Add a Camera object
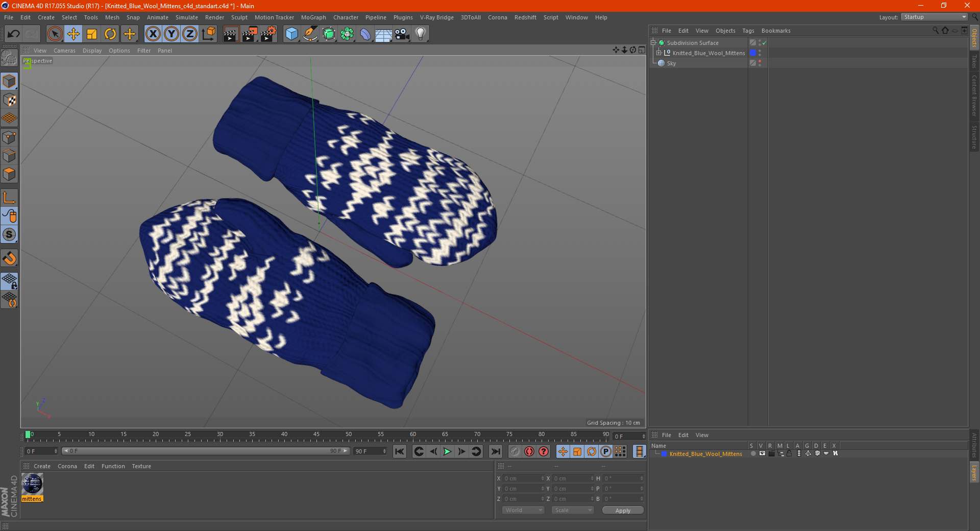This screenshot has height=531, width=980. (402, 34)
